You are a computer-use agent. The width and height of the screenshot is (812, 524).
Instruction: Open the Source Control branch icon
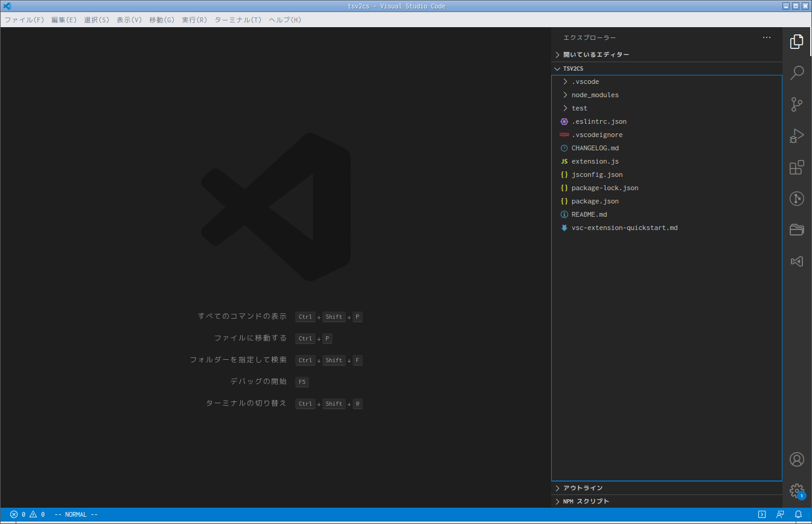(x=797, y=104)
